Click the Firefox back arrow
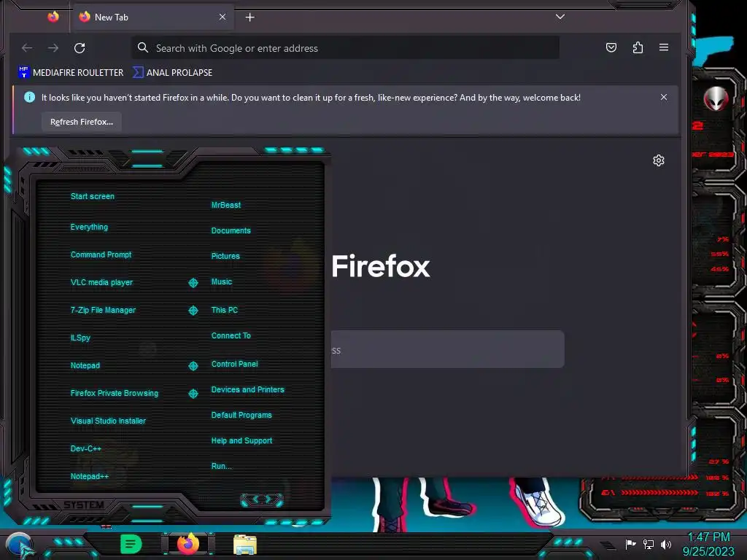Screen dimensions: 747x560 click(27, 48)
